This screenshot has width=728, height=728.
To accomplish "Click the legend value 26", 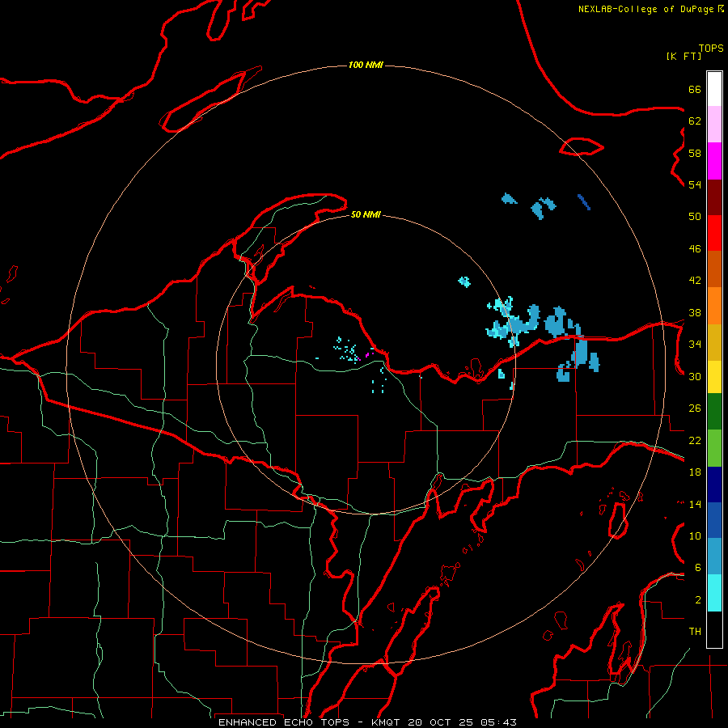I will coord(695,408).
